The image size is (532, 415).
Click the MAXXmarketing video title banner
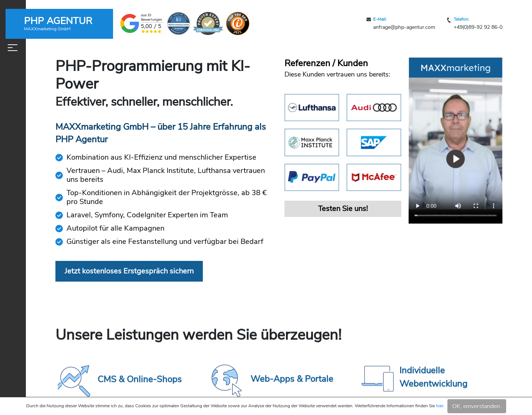[456, 68]
